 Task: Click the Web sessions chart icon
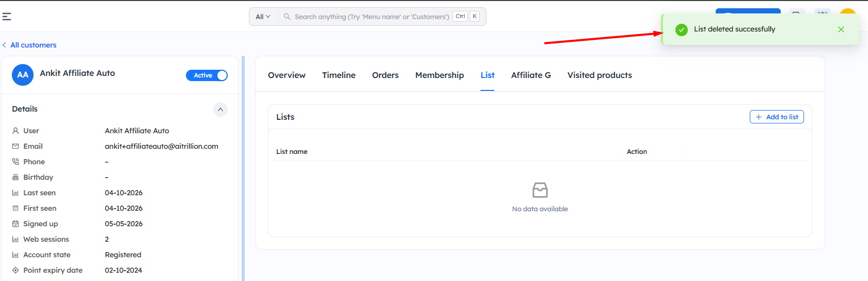point(15,239)
